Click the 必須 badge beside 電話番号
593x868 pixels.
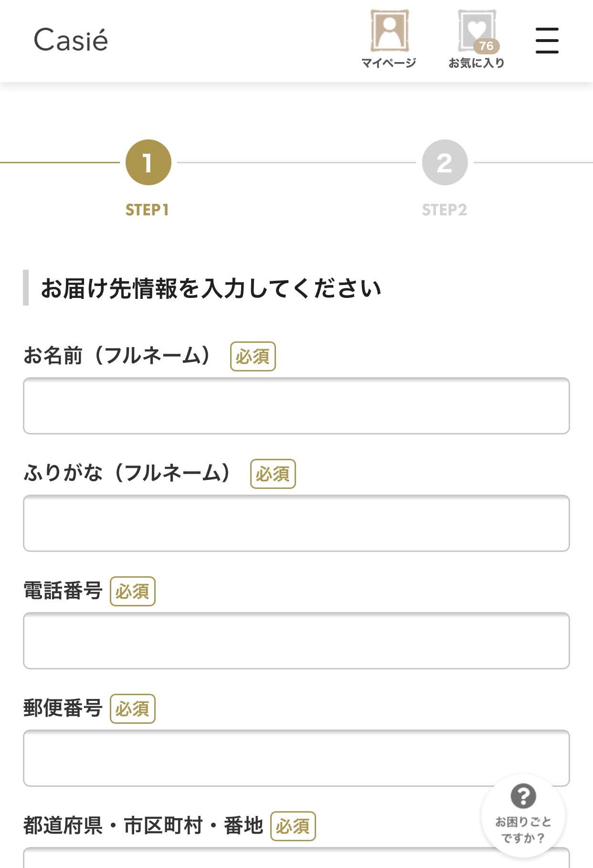coord(133,591)
